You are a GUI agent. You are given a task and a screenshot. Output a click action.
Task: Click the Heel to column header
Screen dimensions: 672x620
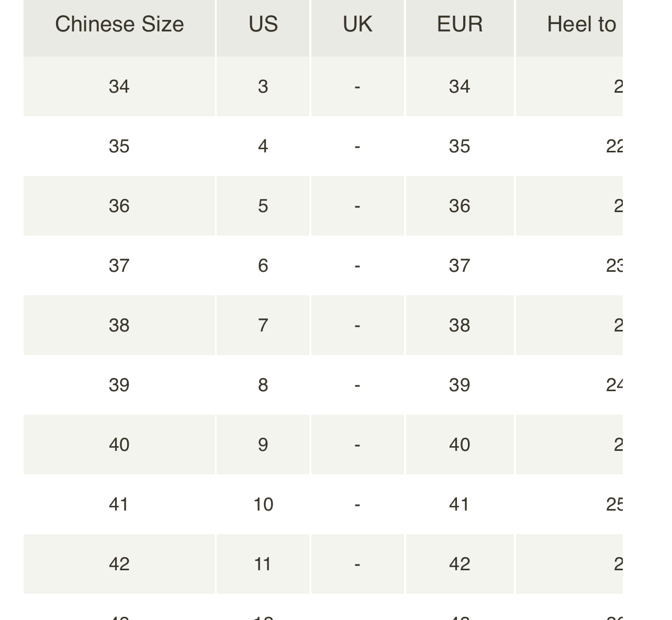click(581, 25)
